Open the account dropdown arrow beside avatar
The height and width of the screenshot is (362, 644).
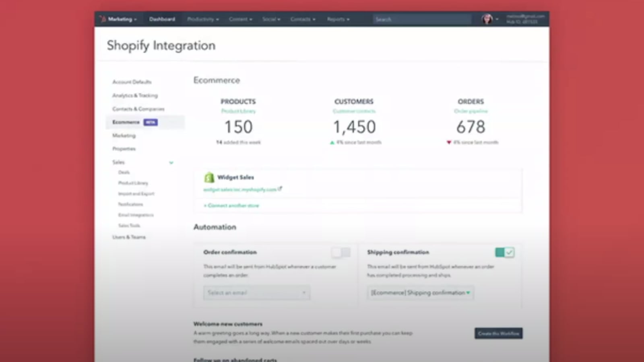tap(497, 19)
